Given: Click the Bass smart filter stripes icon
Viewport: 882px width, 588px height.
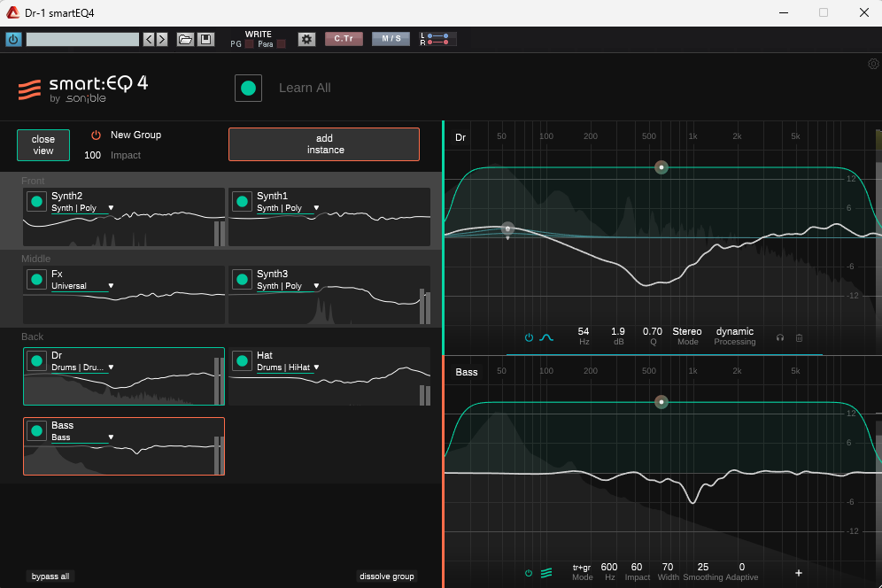Looking at the screenshot, I should tap(546, 573).
